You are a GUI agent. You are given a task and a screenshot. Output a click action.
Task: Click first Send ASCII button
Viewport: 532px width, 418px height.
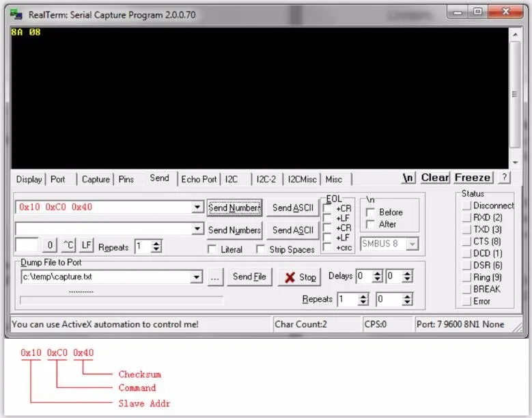pyautogui.click(x=293, y=208)
